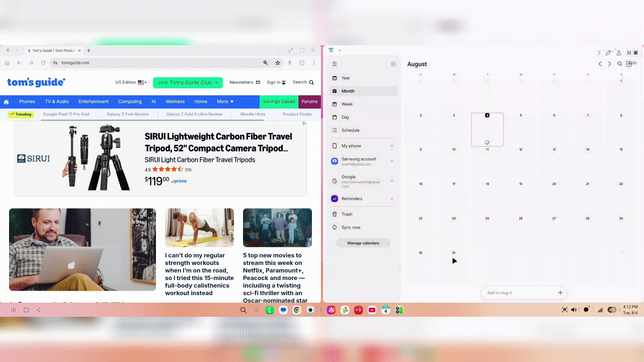Open the apps grid in taskbar

257,310
